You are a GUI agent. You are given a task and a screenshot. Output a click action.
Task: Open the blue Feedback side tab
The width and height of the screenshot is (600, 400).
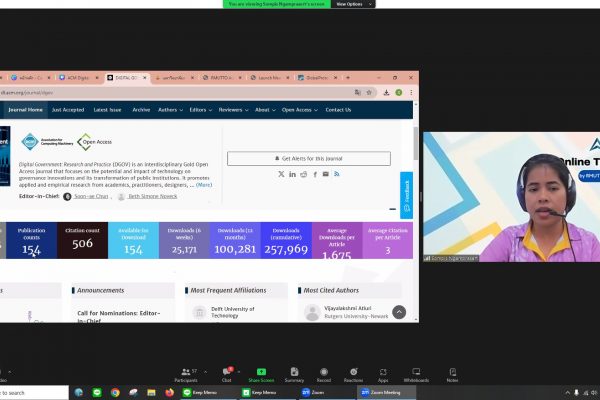click(406, 195)
